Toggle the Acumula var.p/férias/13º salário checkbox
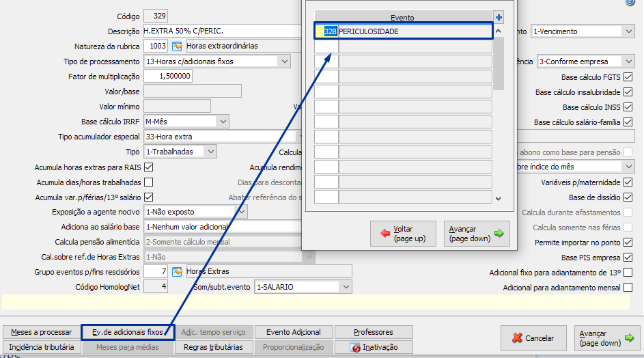Image resolution: width=644 pixels, height=358 pixels. [x=149, y=197]
